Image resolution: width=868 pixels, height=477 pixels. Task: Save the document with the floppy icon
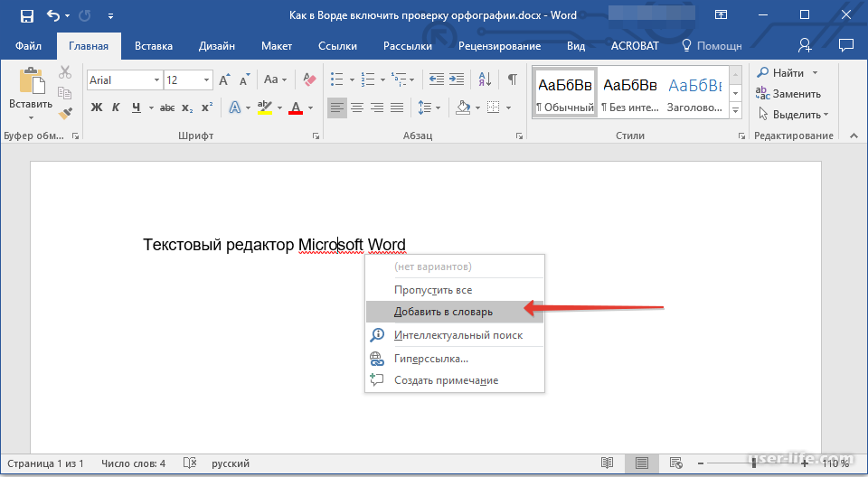tap(26, 15)
